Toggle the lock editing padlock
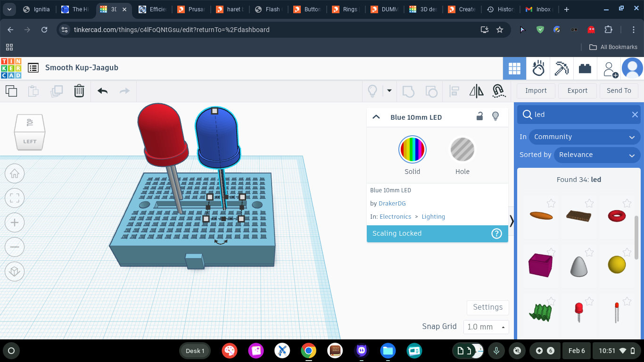Viewport: 644px width, 362px height. [x=479, y=116]
